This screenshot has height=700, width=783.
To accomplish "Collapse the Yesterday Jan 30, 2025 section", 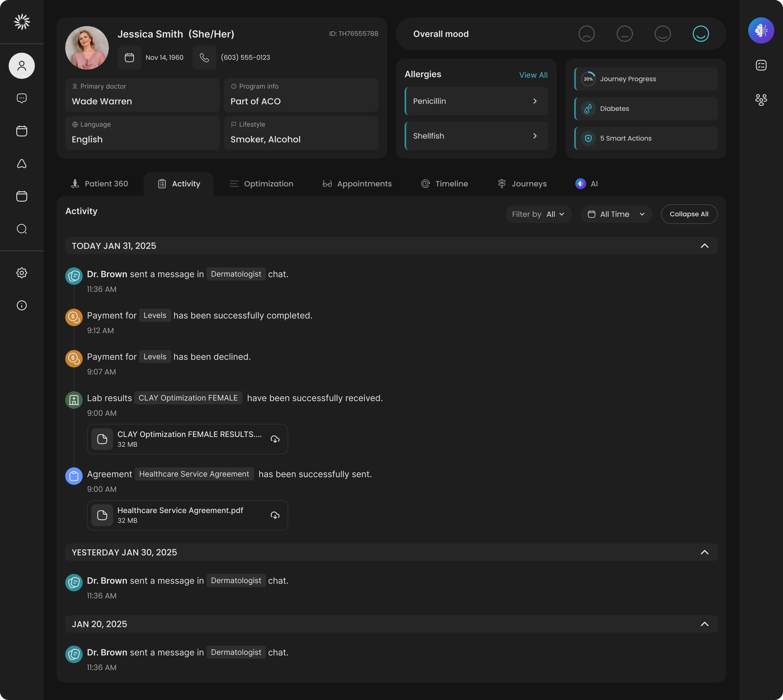I will click(704, 553).
